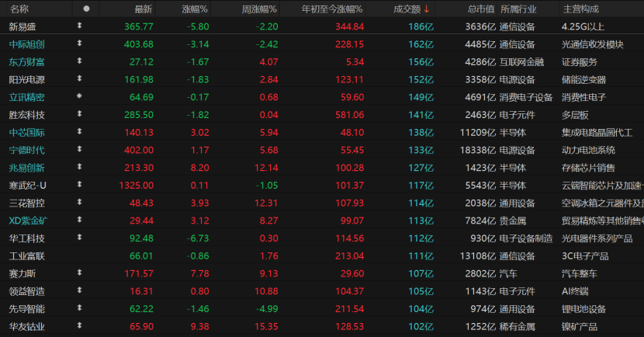Click the 名称 column header

(19, 9)
